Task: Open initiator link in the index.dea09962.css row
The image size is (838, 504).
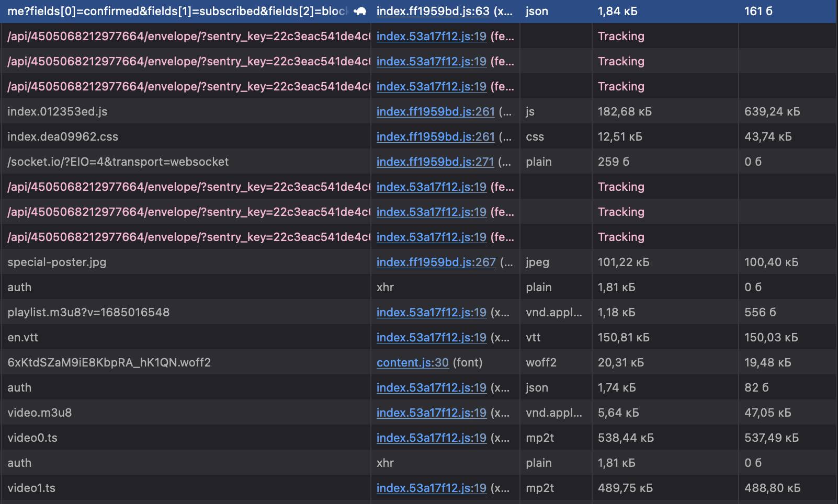Action: click(x=435, y=136)
